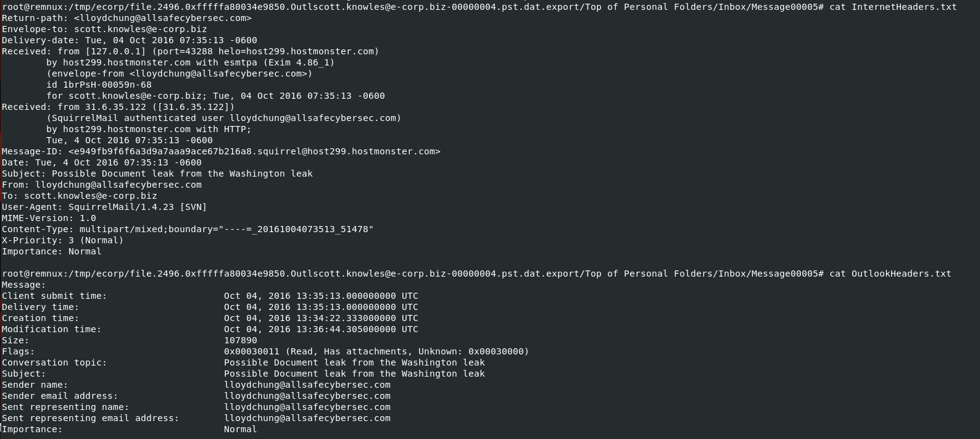Viewport: 980px width, 439px height.
Task: Click the X-Priority header line
Action: tap(62, 240)
